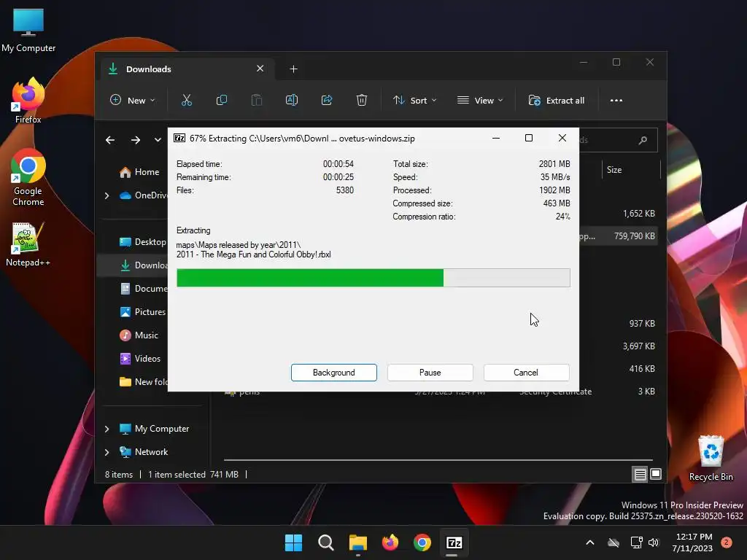The height and width of the screenshot is (560, 747).
Task: Add a new Explorer tab
Action: point(293,69)
